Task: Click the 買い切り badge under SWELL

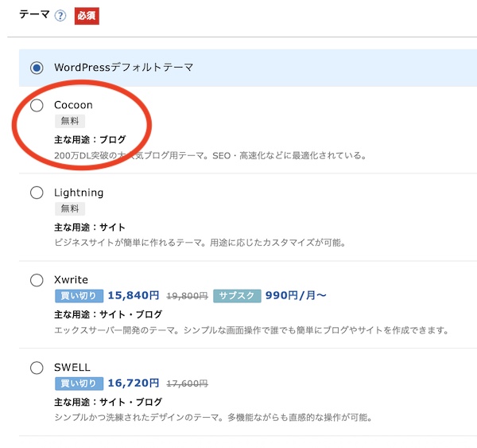Action: [x=79, y=384]
